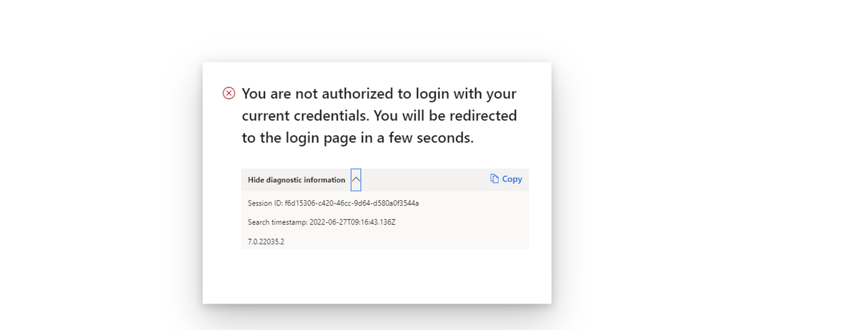The image size is (868, 330).
Task: Click the red error X icon
Action: (x=229, y=93)
